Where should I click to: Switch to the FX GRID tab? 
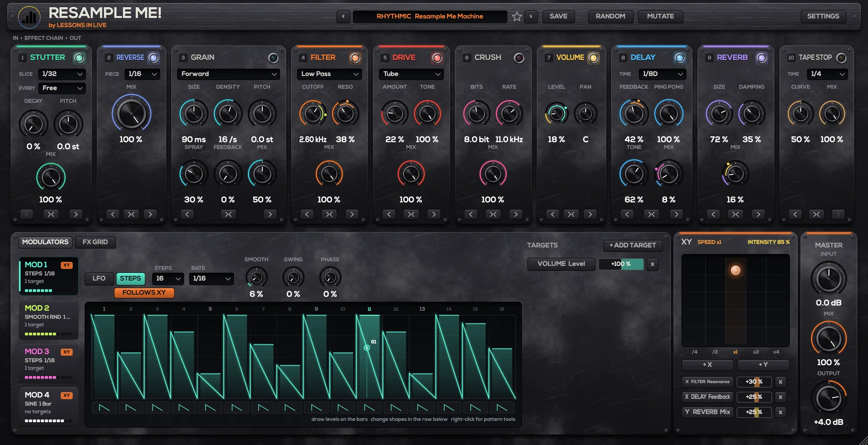pos(95,242)
